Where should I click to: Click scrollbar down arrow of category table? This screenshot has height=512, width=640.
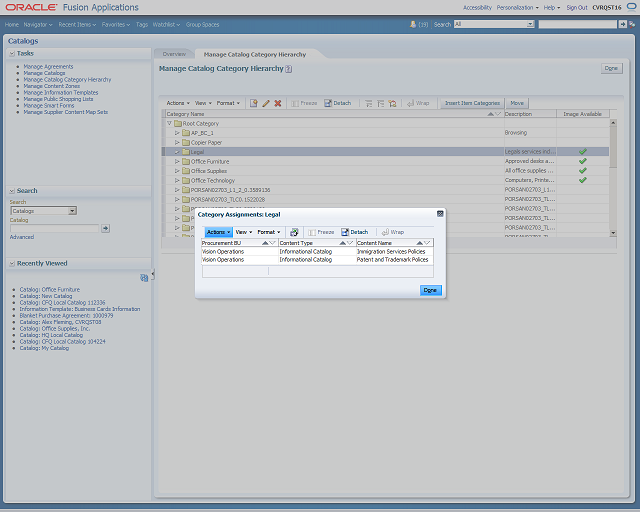coord(613,233)
